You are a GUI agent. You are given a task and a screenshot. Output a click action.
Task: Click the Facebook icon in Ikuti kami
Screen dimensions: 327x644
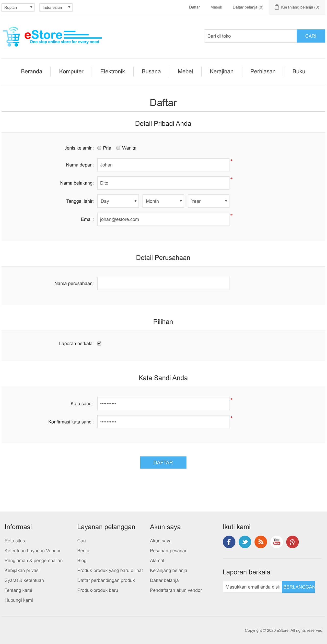click(229, 542)
